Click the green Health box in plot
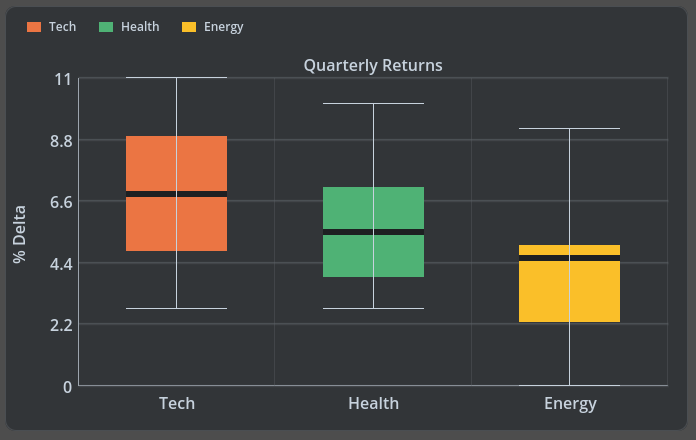The height and width of the screenshot is (440, 696). tap(373, 255)
